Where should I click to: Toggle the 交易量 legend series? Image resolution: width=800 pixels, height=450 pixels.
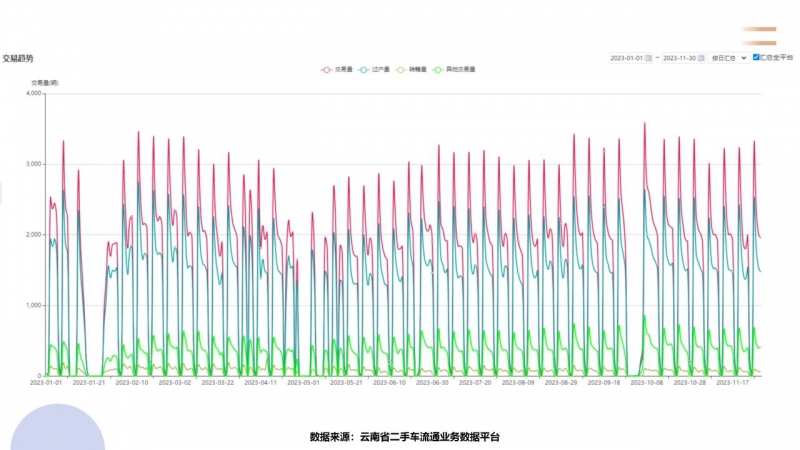pos(337,69)
